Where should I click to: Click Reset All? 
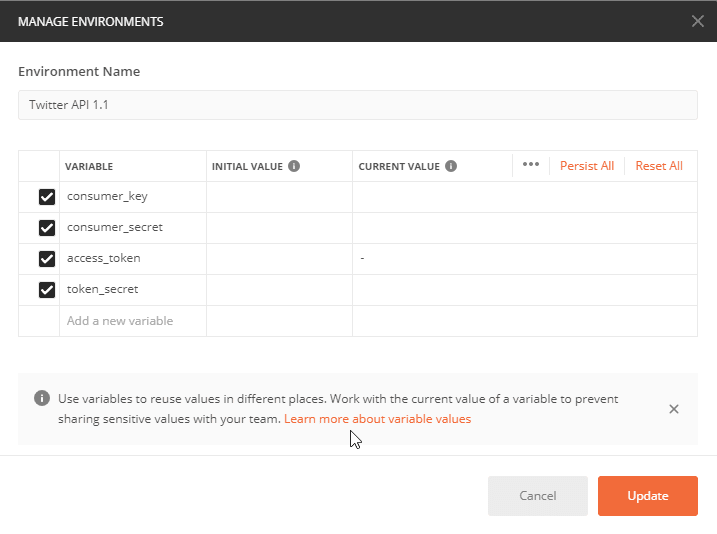(659, 166)
